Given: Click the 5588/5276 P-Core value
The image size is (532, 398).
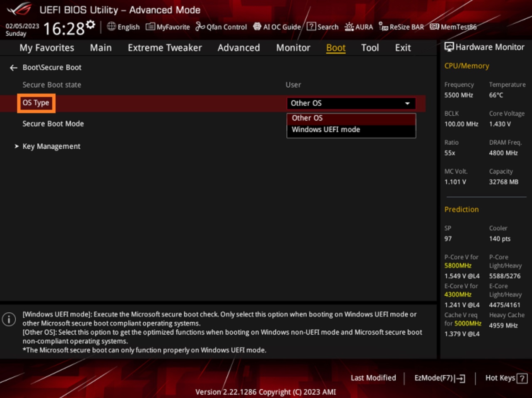Looking at the screenshot, I should click(505, 276).
